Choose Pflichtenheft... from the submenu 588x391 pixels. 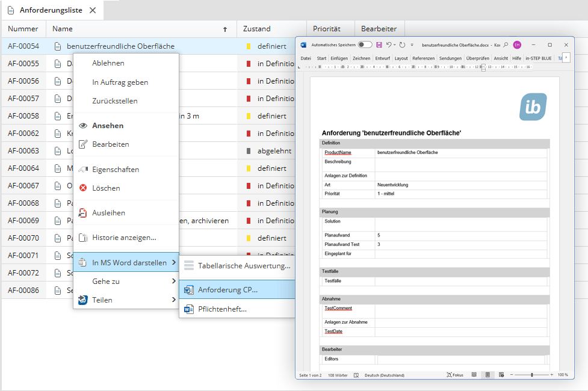[222, 309]
